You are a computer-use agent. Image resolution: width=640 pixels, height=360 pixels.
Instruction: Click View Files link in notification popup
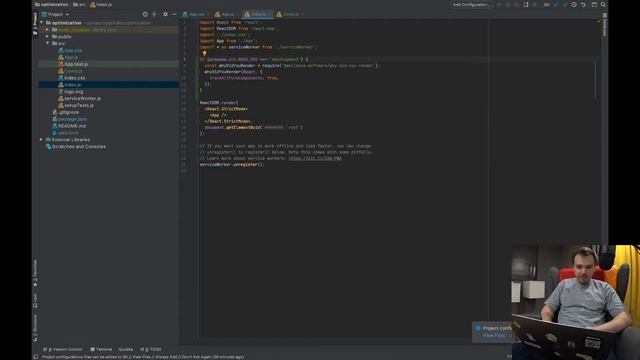point(494,336)
